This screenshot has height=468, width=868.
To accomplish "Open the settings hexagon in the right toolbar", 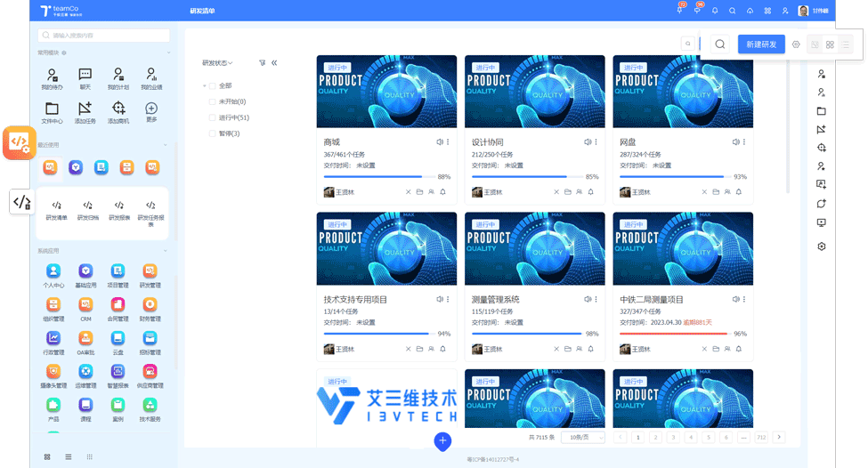I will (x=822, y=246).
